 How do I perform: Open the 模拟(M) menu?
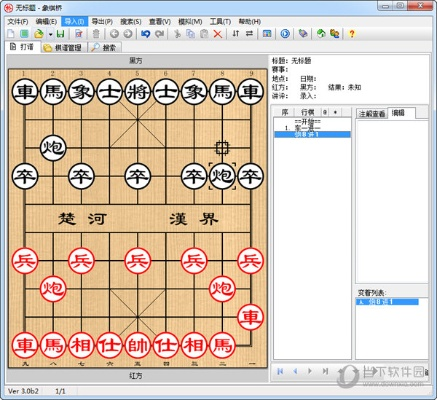(x=190, y=22)
